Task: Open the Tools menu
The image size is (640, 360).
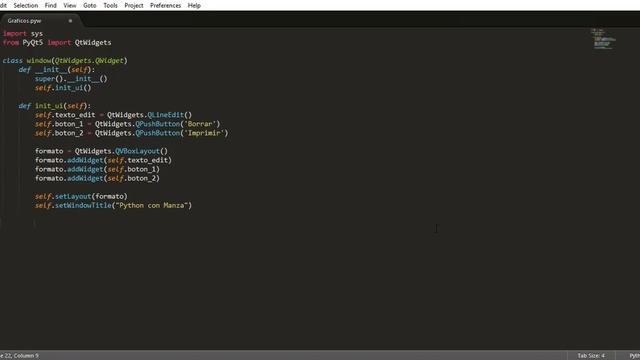Action: (x=110, y=5)
